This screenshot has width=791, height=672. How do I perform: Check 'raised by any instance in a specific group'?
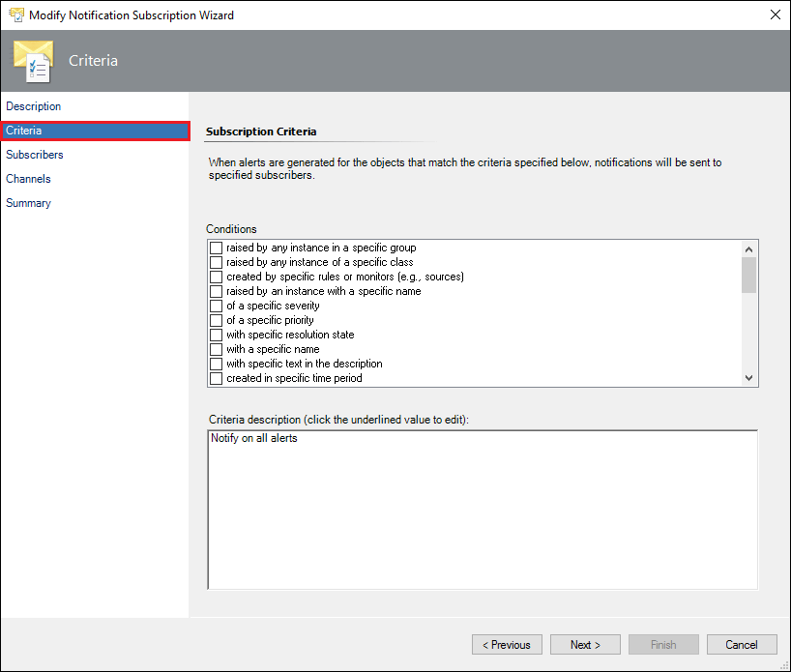[x=216, y=248]
